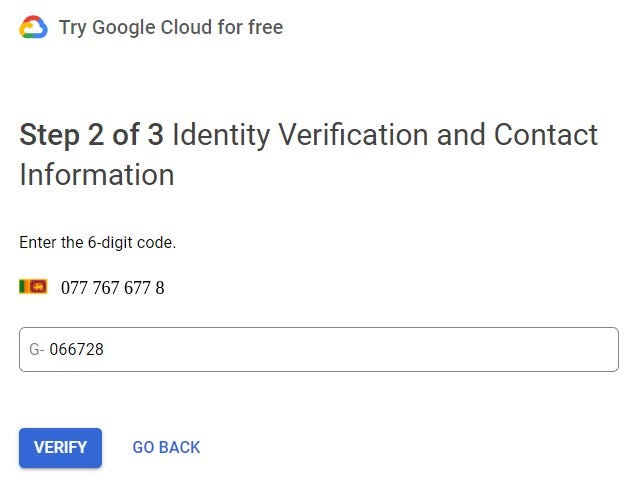Click the word 'Google' in the header
642x492 pixels.
click(123, 28)
